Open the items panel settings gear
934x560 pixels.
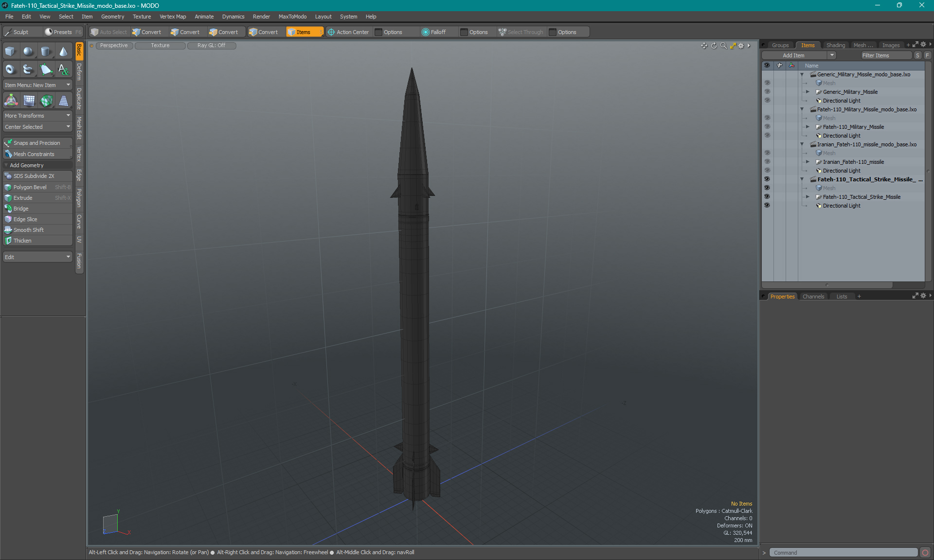click(923, 45)
